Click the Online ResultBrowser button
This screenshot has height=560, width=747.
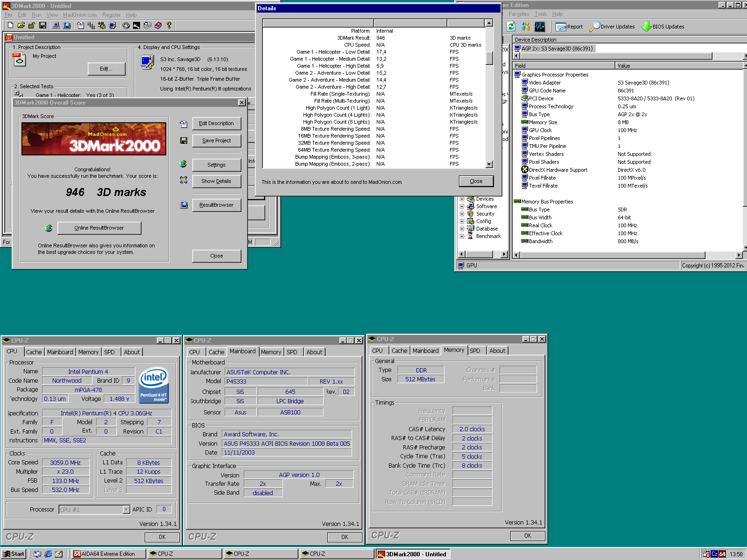pos(99,228)
